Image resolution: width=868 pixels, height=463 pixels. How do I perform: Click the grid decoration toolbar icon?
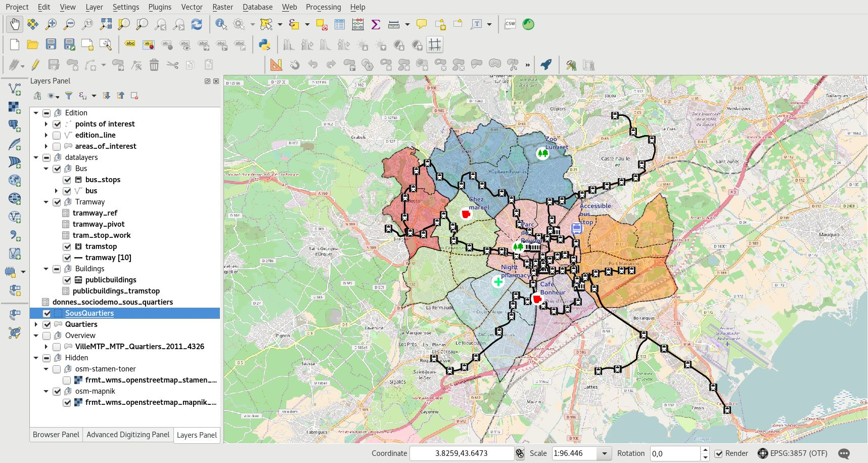[x=435, y=45]
